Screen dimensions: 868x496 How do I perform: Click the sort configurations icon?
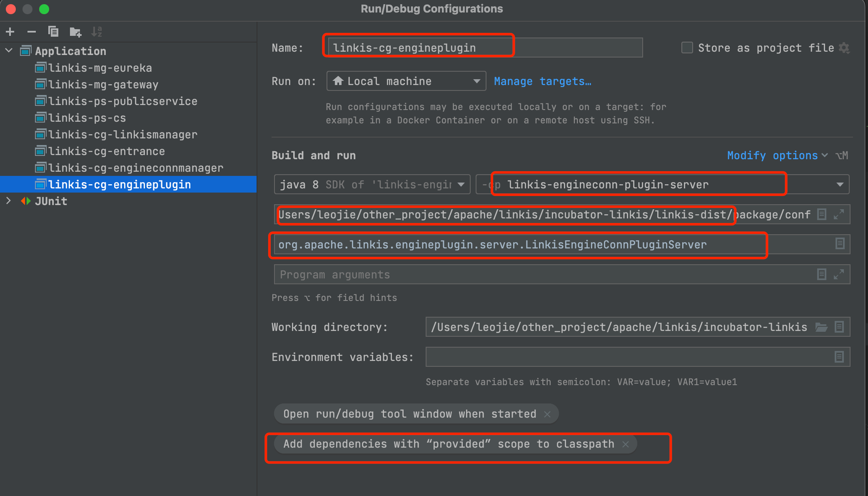[98, 32]
